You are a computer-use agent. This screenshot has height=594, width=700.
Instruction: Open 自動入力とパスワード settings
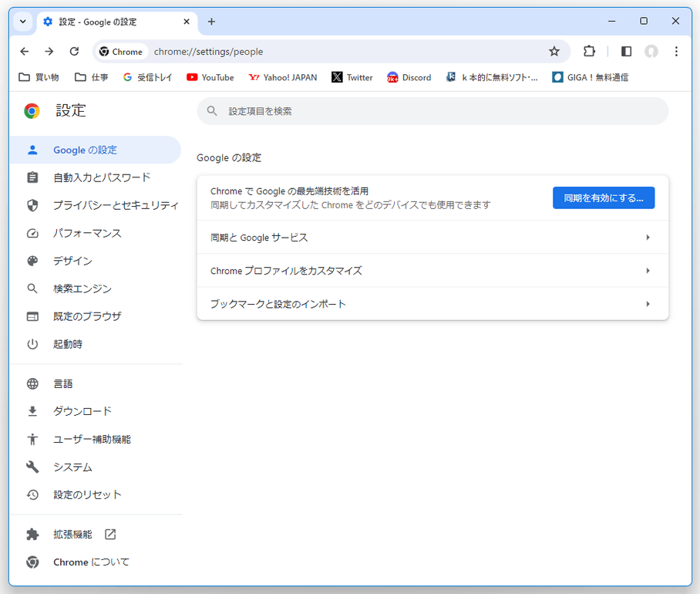96,177
